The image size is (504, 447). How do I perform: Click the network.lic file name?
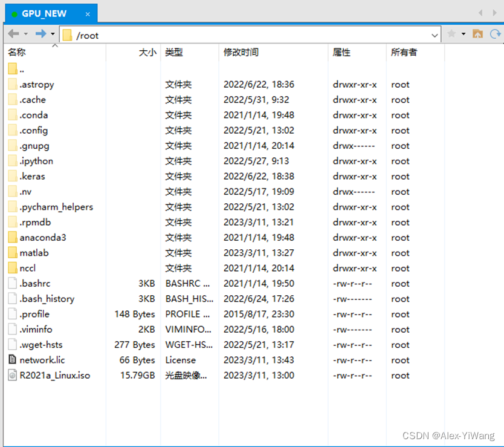click(42, 360)
